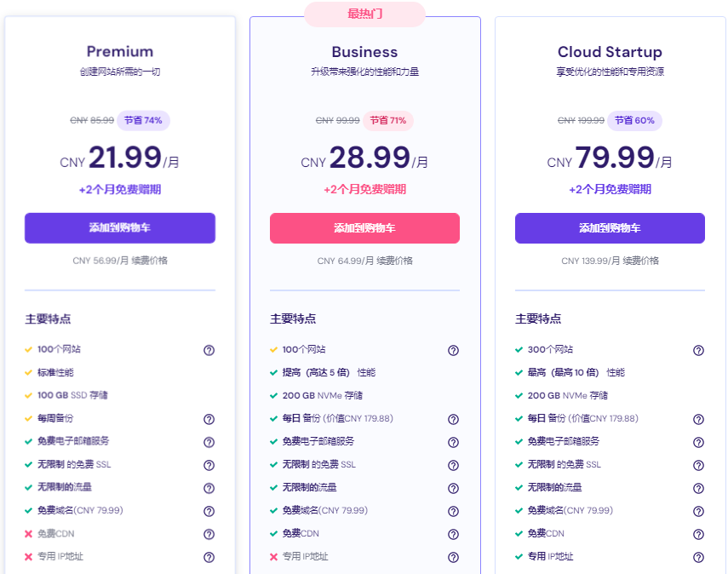Add Premium plan to cart
The width and height of the screenshot is (728, 574).
tap(120, 228)
